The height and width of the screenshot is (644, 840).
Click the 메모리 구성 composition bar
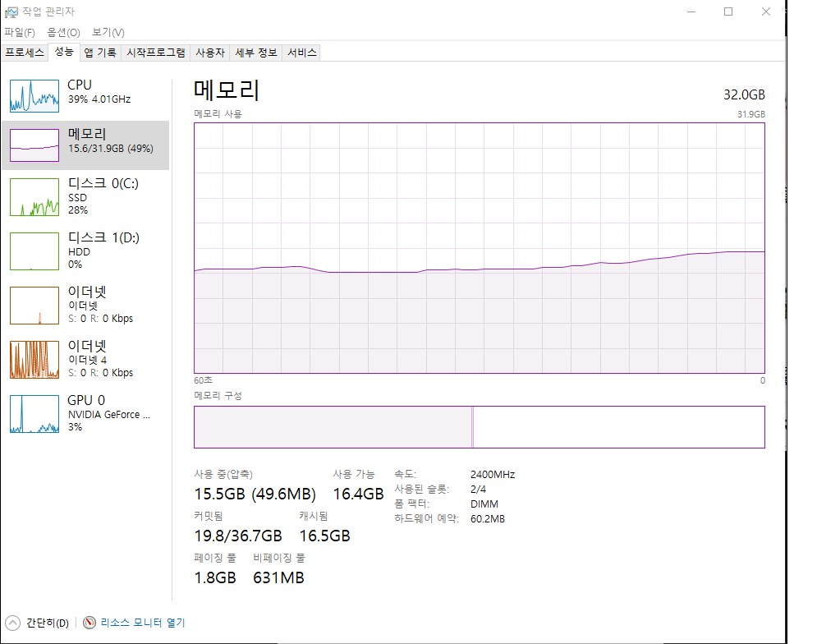tap(479, 427)
